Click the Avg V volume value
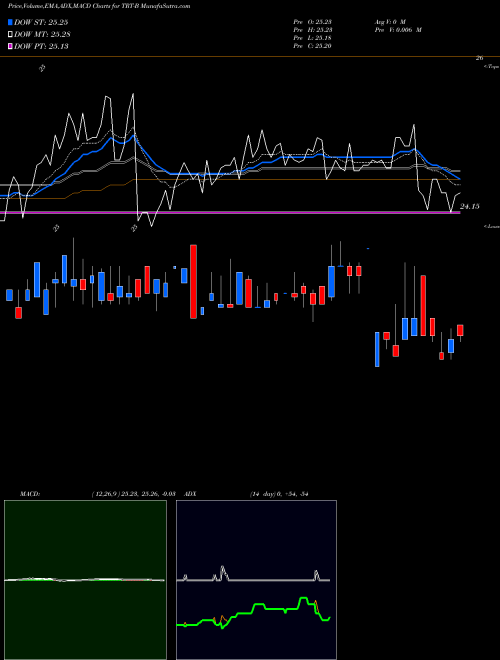Image resolution: width=500 pixels, height=660 pixels. click(x=389, y=21)
